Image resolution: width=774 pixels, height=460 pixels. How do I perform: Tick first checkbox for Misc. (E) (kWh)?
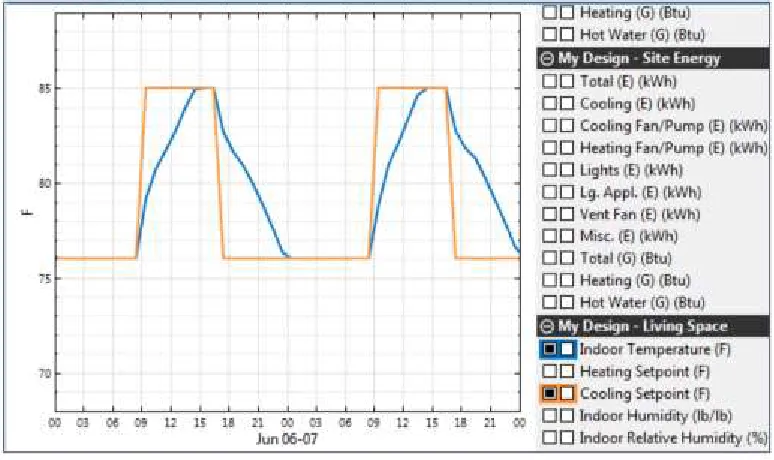(549, 236)
